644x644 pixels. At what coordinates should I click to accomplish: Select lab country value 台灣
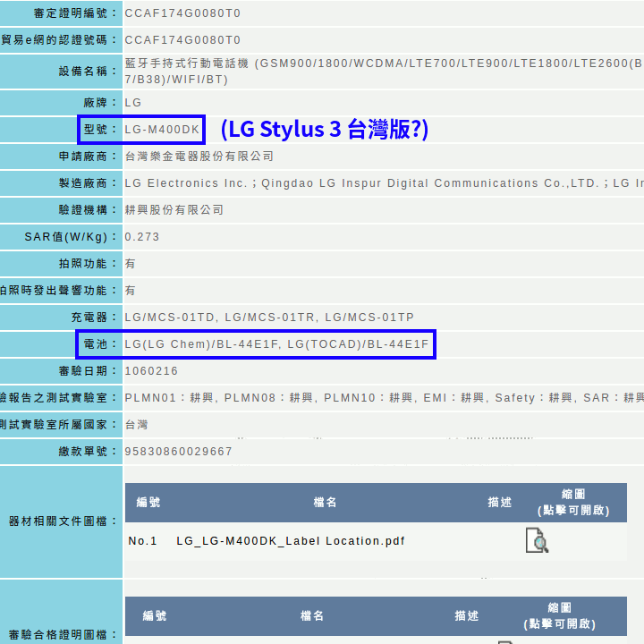136,424
